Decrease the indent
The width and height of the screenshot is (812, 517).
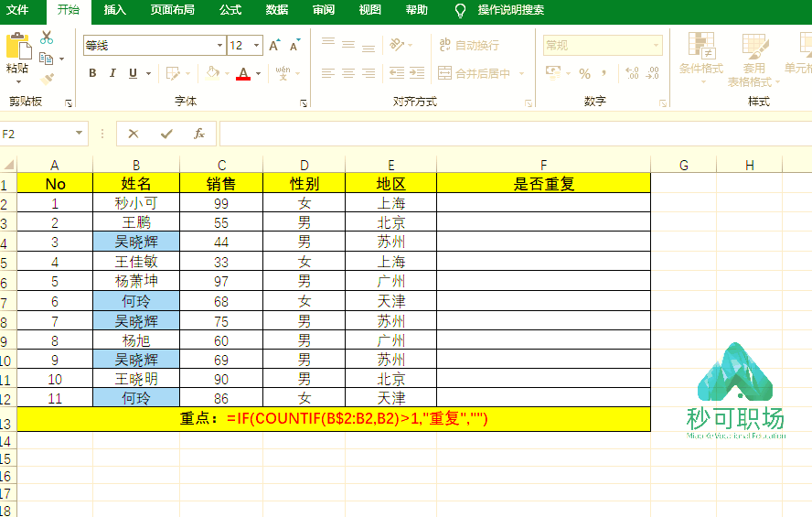coord(397,73)
